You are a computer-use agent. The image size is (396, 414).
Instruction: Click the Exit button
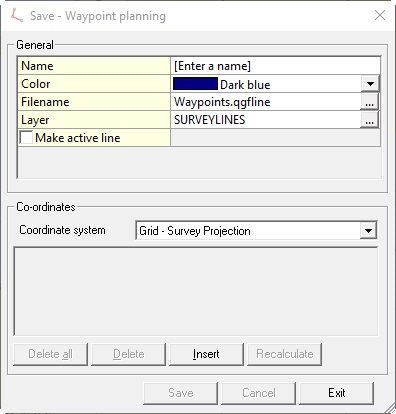[x=337, y=393]
